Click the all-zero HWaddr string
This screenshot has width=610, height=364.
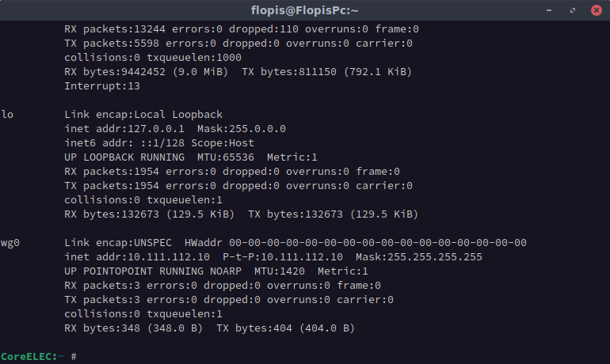tap(378, 243)
